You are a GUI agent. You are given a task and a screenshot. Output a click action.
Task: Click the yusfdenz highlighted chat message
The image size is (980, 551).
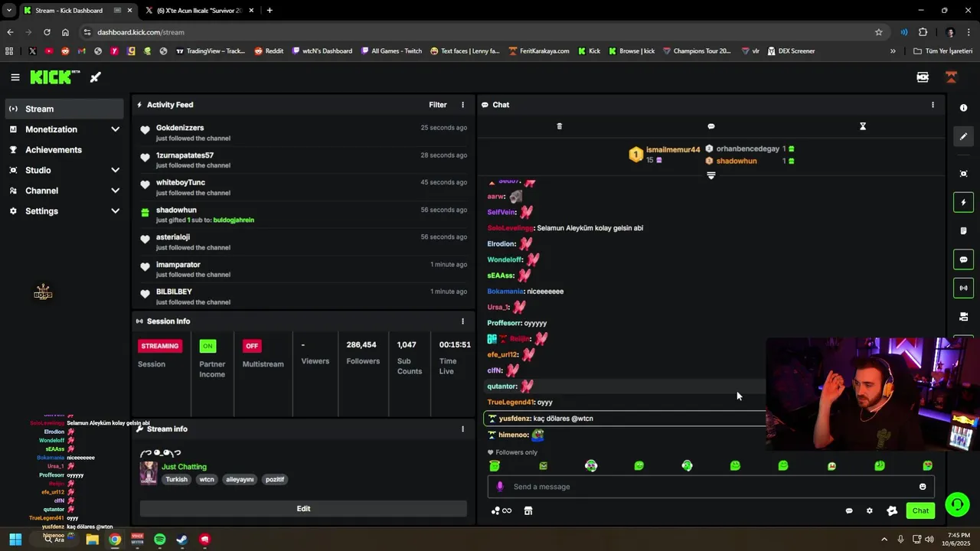(625, 419)
